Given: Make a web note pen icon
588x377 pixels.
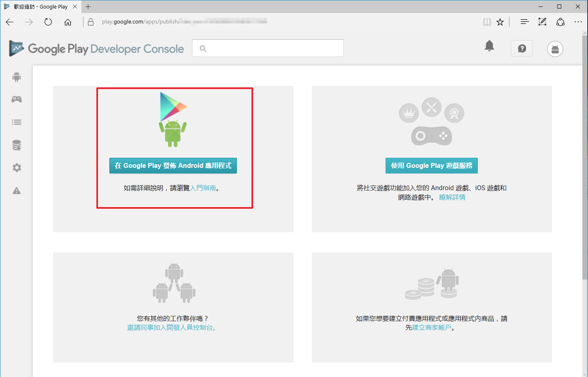Looking at the screenshot, I should point(542,22).
